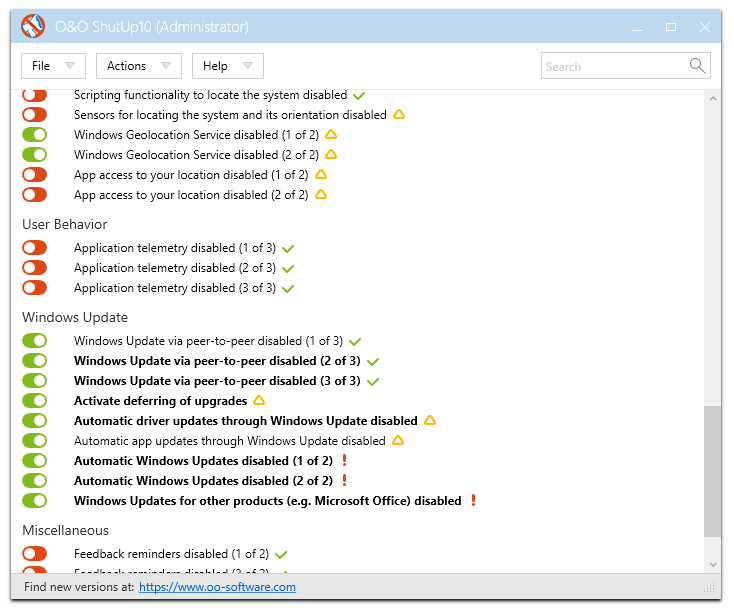Screen dimensions: 734x610
Task: Enable Application telemetry disabled (1 of 3) switch
Action: pyautogui.click(x=35, y=247)
